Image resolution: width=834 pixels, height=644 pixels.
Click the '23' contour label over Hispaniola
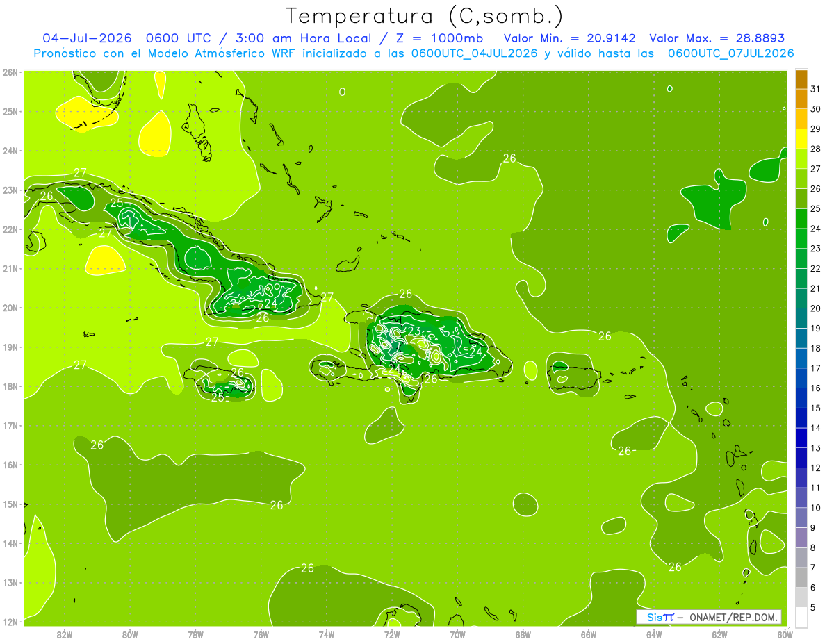point(414,331)
